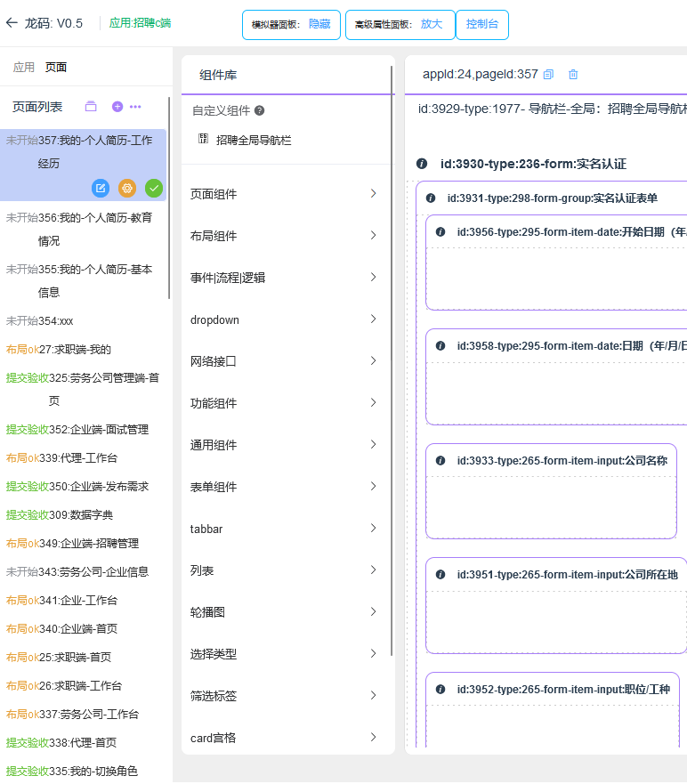The width and height of the screenshot is (687, 784).
Task: Click the help question mark beside 自定义组件
Action: pos(259,110)
